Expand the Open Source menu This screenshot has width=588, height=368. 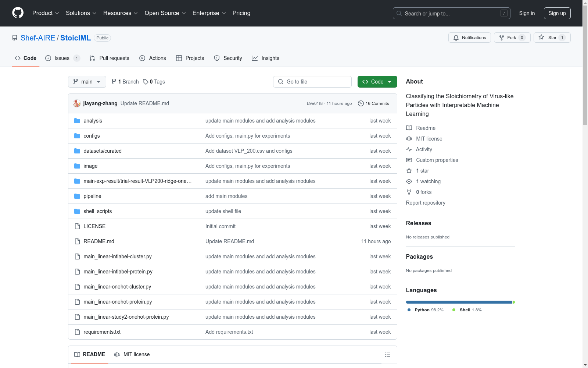tap(165, 13)
